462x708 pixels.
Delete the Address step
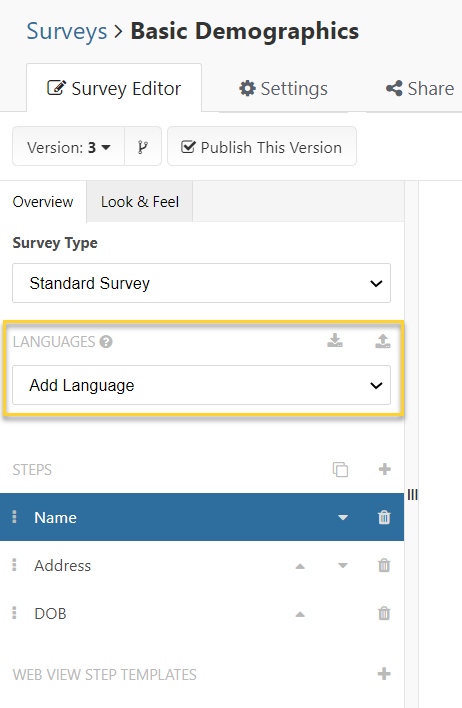(x=384, y=565)
